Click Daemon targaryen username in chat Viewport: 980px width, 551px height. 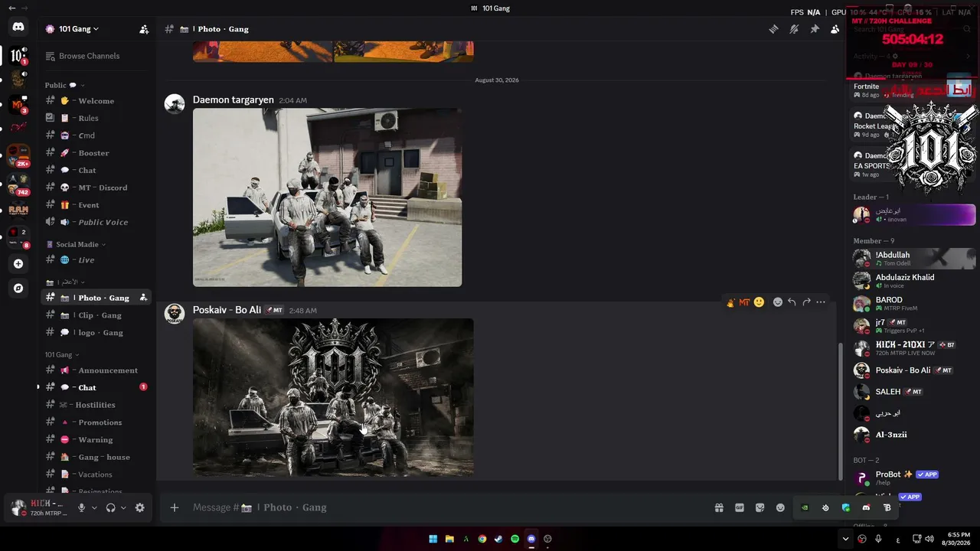pos(234,100)
